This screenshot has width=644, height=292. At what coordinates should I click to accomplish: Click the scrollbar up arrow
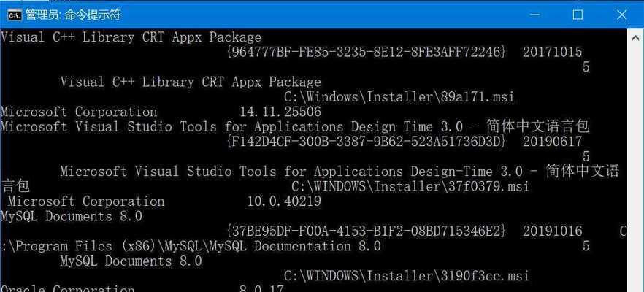[x=635, y=37]
